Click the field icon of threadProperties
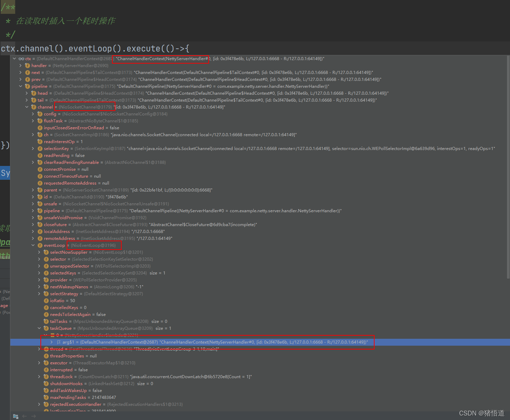 pos(46,356)
